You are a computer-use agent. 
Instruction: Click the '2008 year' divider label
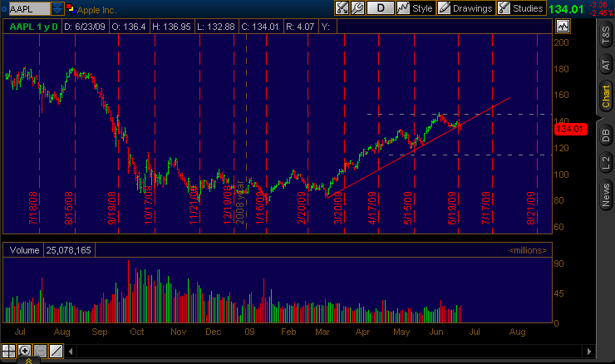[x=240, y=203]
